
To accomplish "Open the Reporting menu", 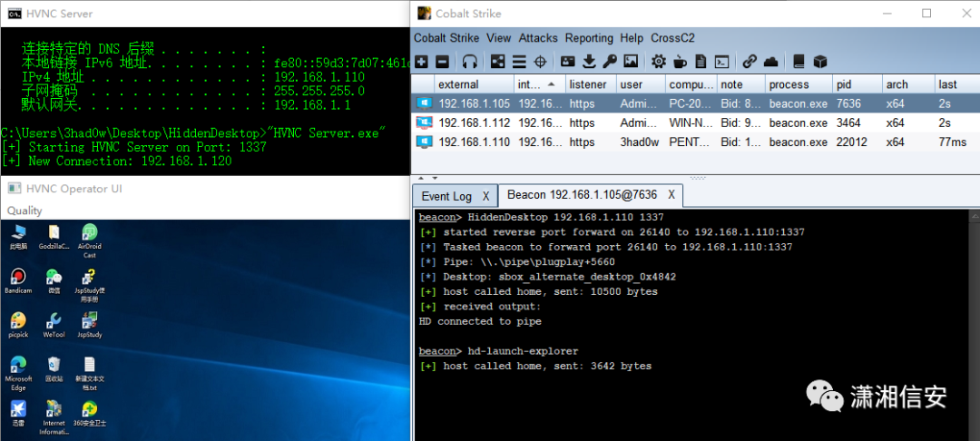I will (x=589, y=38).
